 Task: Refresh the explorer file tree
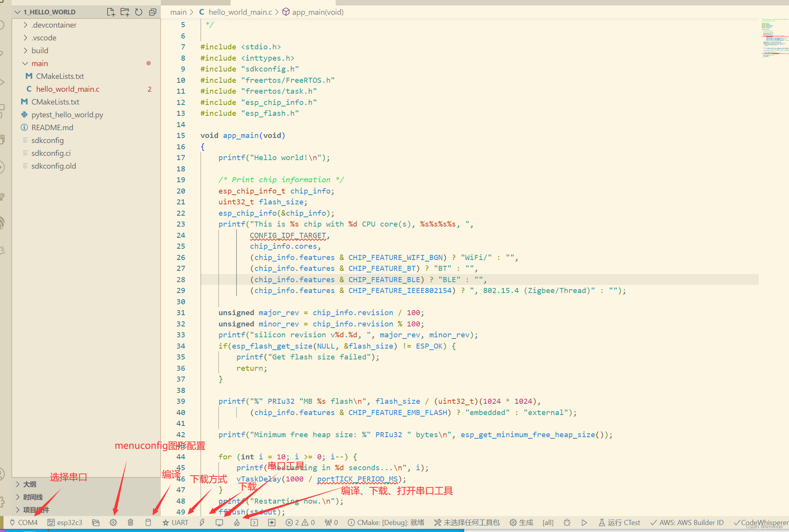(139, 12)
